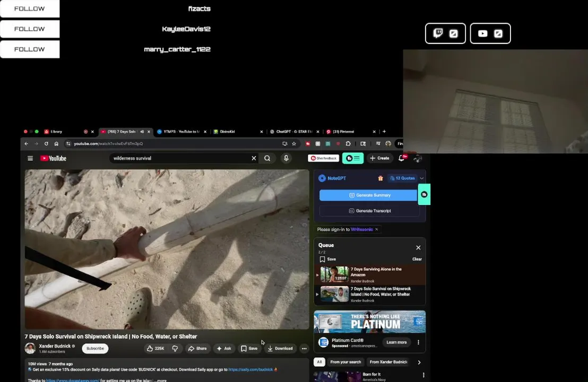Start voice search with the microphone icon
588x382 pixels.
click(x=286, y=158)
